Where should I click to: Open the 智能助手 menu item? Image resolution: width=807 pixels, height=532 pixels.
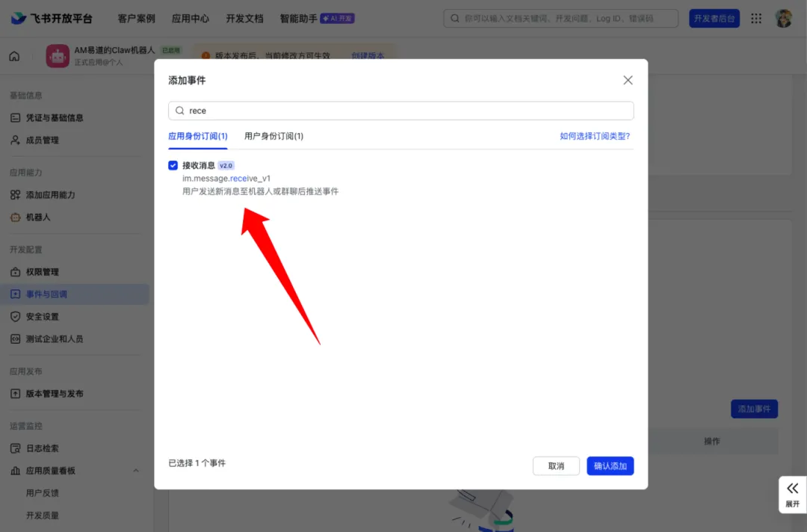tap(298, 19)
